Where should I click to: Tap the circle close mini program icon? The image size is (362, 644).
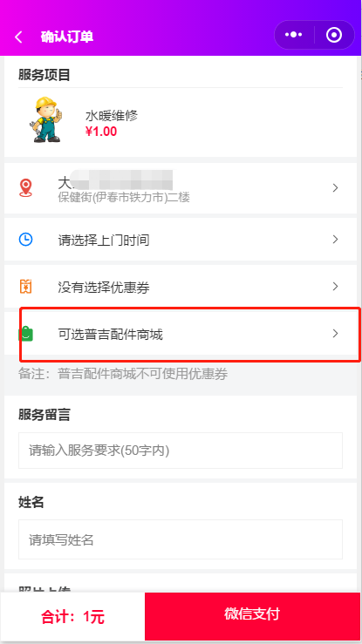click(x=333, y=35)
